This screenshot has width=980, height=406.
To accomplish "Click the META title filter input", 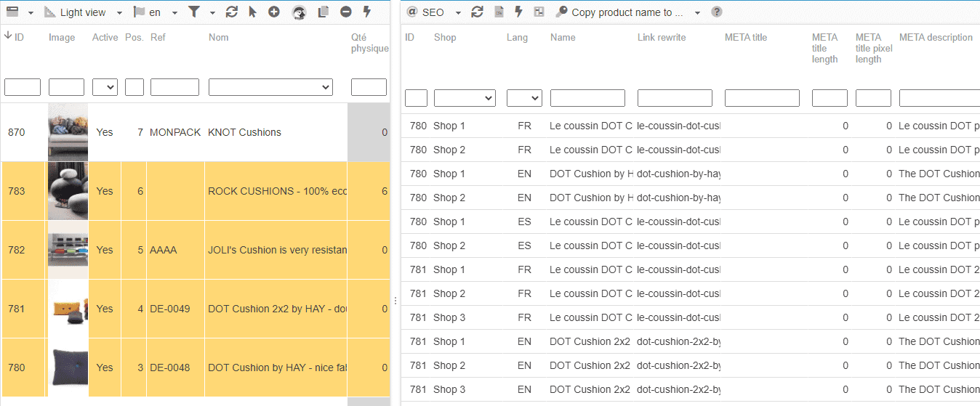I will (761, 98).
